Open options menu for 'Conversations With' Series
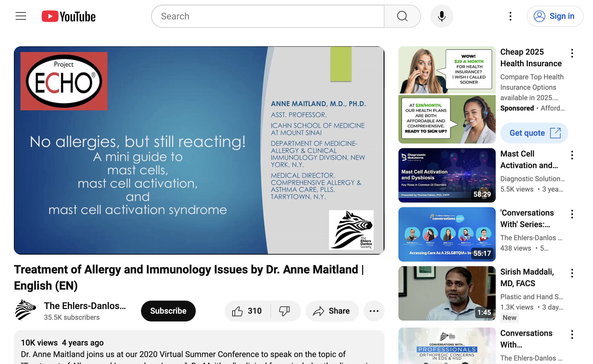This screenshot has height=364, width=593. [572, 214]
